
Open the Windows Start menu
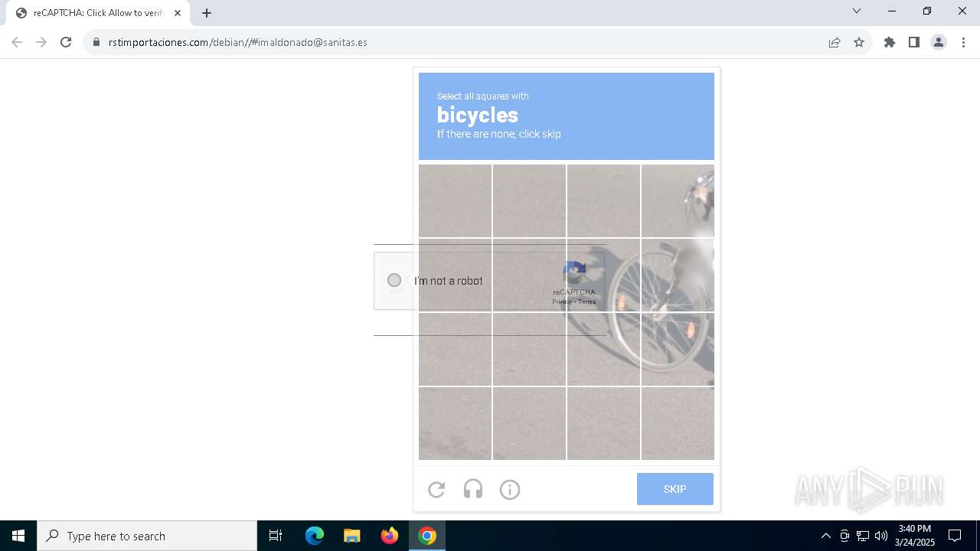tap(18, 536)
